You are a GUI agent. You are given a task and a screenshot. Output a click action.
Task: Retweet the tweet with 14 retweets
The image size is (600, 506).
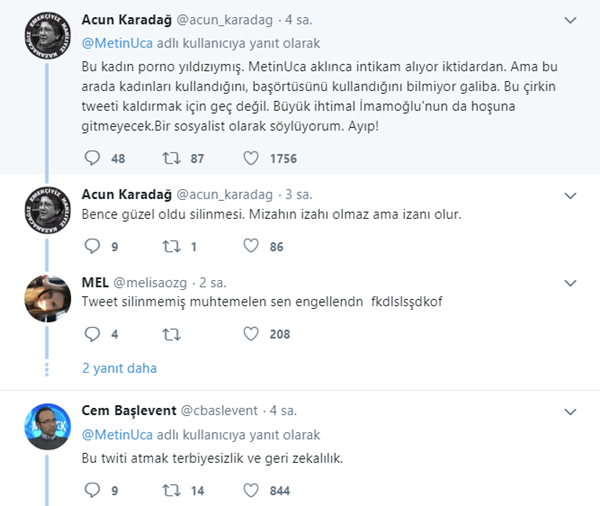[x=171, y=490]
